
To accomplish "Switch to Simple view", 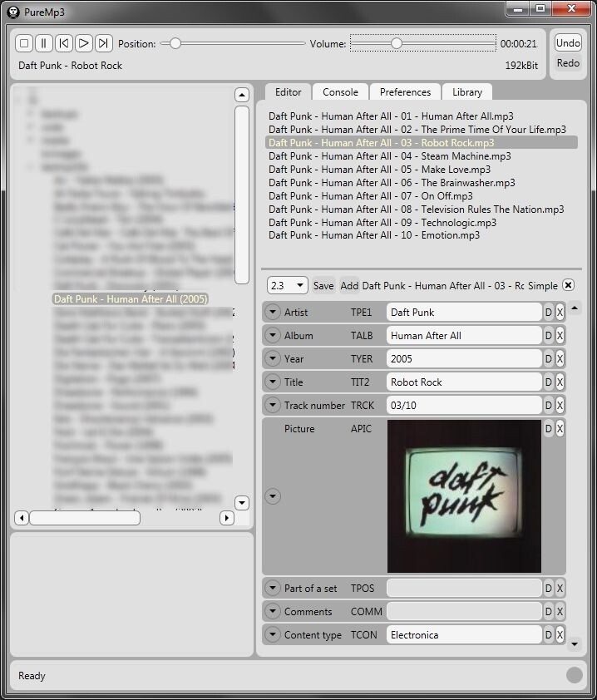I will point(542,286).
